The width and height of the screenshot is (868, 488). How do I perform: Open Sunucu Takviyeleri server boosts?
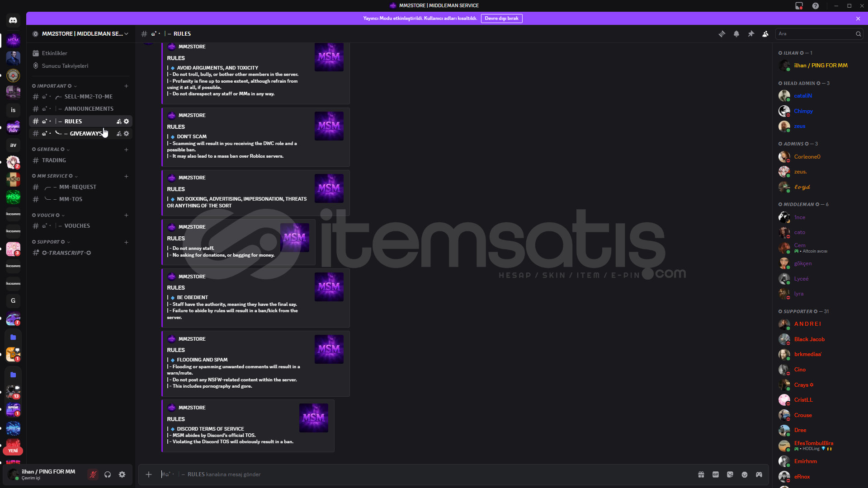pos(80,66)
